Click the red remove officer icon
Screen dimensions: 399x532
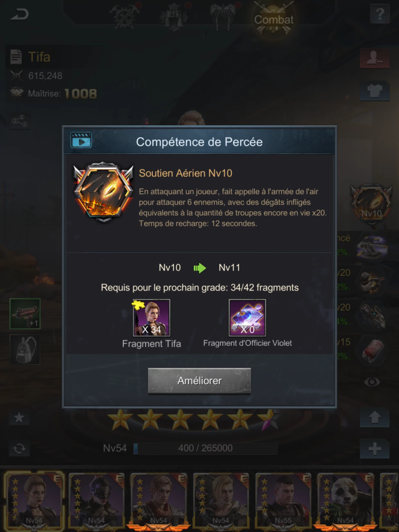375,58
